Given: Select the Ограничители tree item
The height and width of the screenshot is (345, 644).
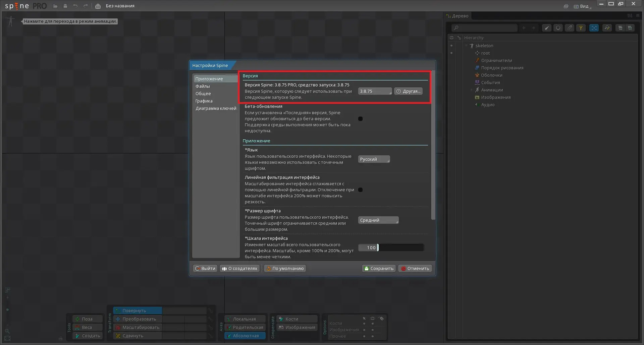Looking at the screenshot, I should coord(496,60).
